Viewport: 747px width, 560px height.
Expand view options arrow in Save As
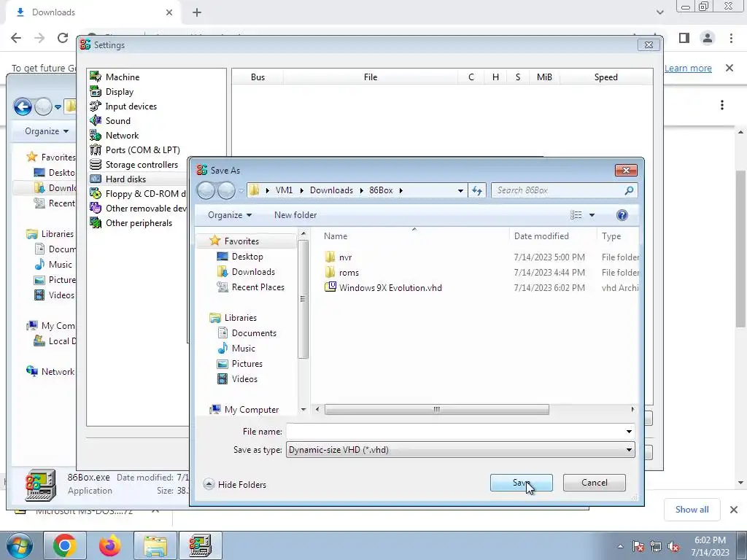click(592, 215)
